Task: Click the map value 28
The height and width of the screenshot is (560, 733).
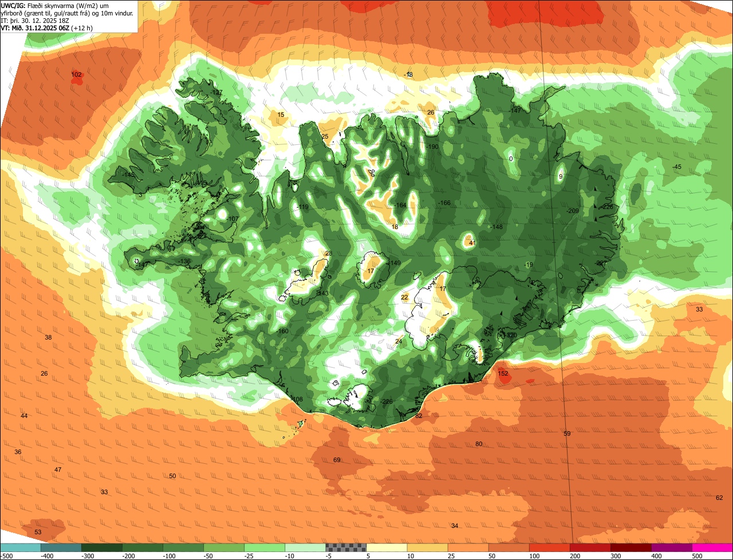Action: 329,254
